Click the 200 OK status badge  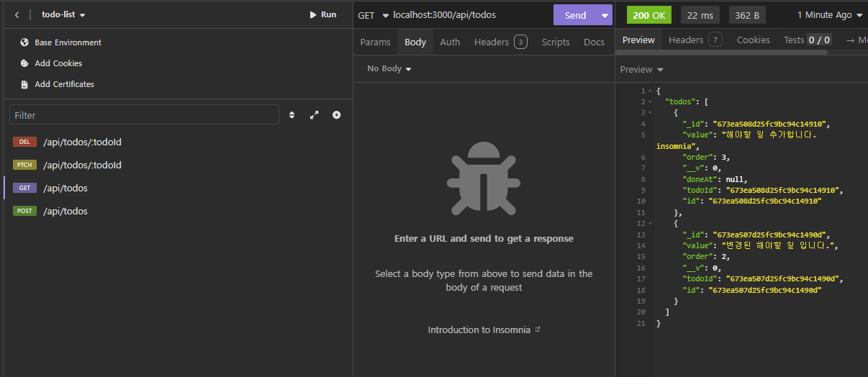(650, 15)
